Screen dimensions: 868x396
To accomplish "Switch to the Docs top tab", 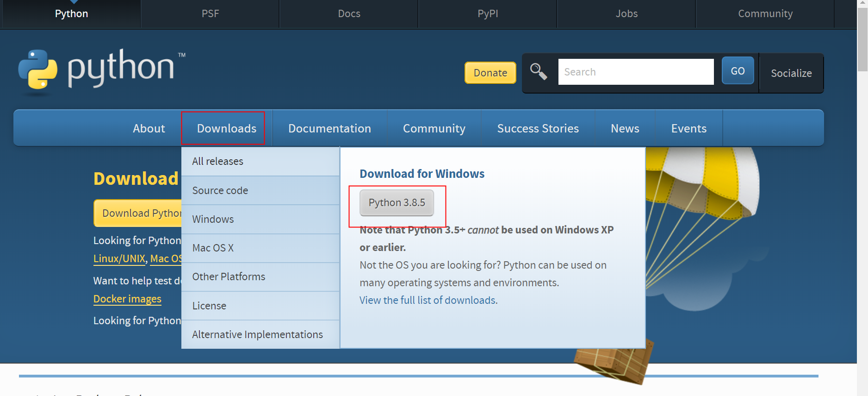I will click(x=349, y=14).
